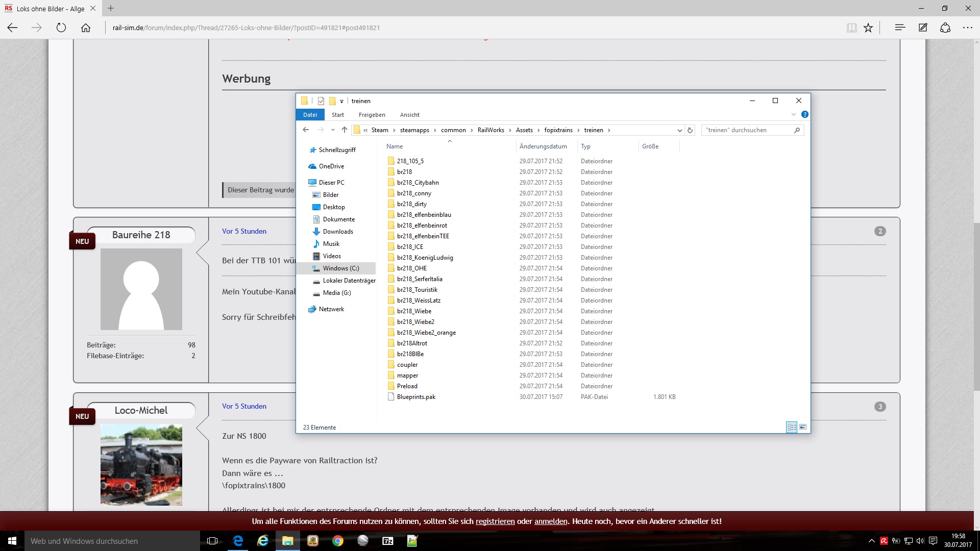The image size is (980, 551).
Task: Click the treinen search field
Action: pos(748,130)
